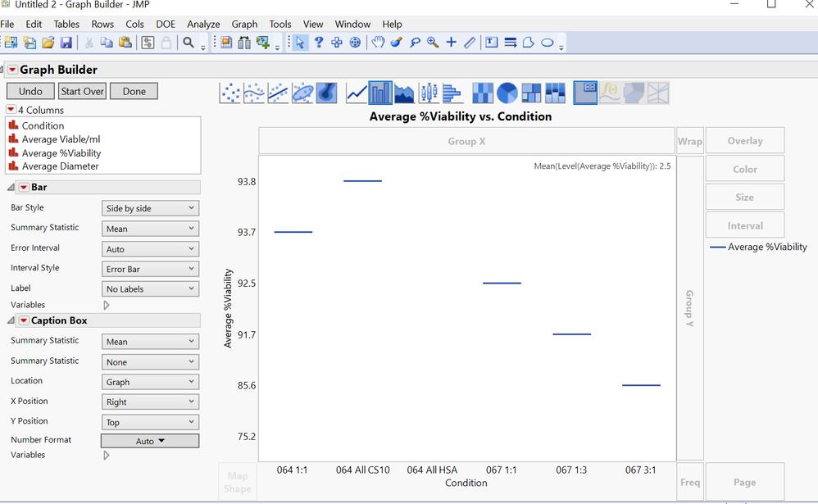Open the DOE menu

(x=166, y=24)
